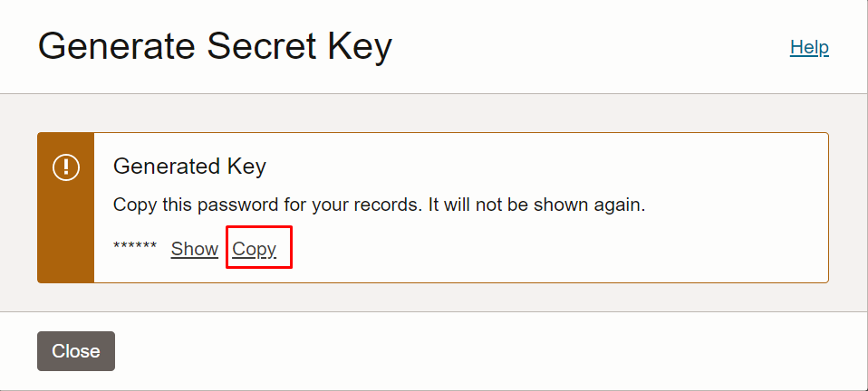The image size is (868, 391).
Task: Click the Generate Secret Key title
Action: (x=215, y=46)
